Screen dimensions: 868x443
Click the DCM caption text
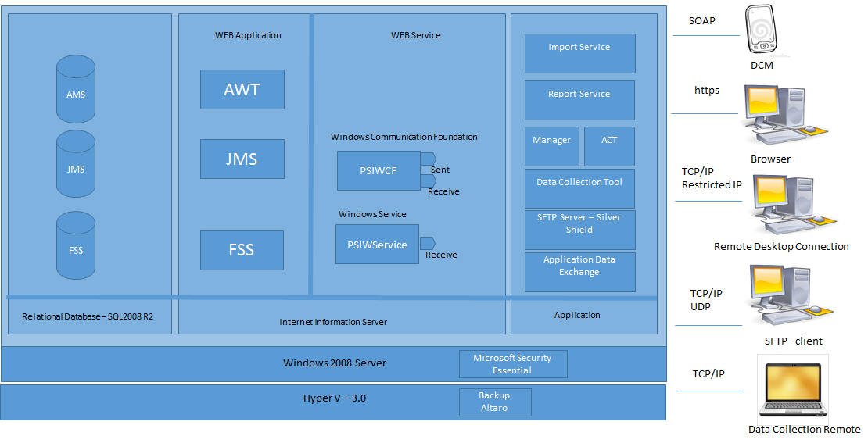pyautogui.click(x=762, y=66)
